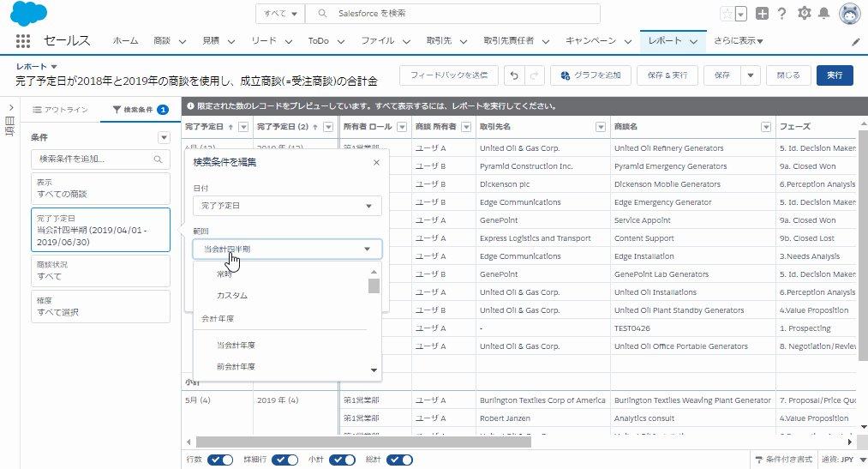Toggle the 総計 switch
The width and height of the screenshot is (868, 469).
(x=399, y=460)
